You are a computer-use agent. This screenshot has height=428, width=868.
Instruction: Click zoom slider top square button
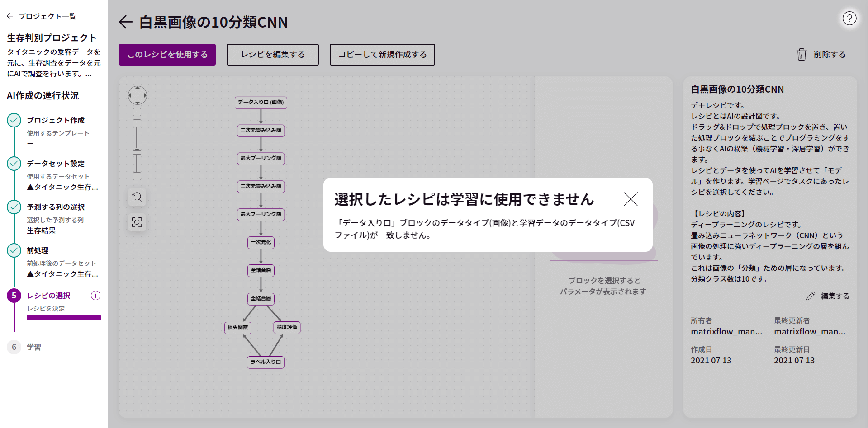pyautogui.click(x=137, y=112)
